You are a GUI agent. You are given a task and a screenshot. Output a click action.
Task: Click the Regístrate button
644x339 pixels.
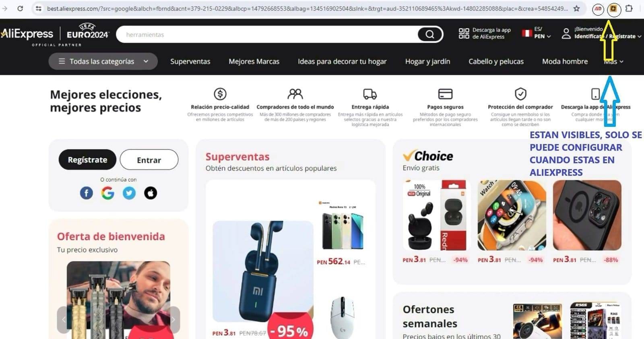[87, 159]
